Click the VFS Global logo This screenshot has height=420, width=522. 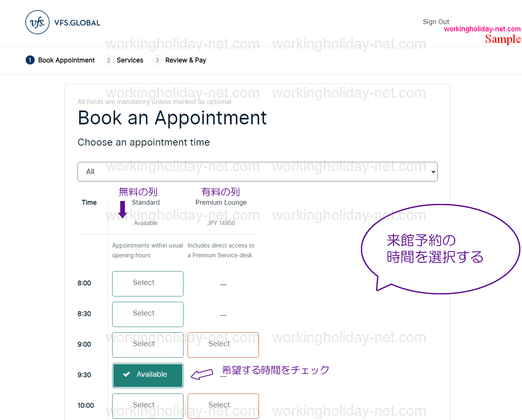[x=63, y=22]
